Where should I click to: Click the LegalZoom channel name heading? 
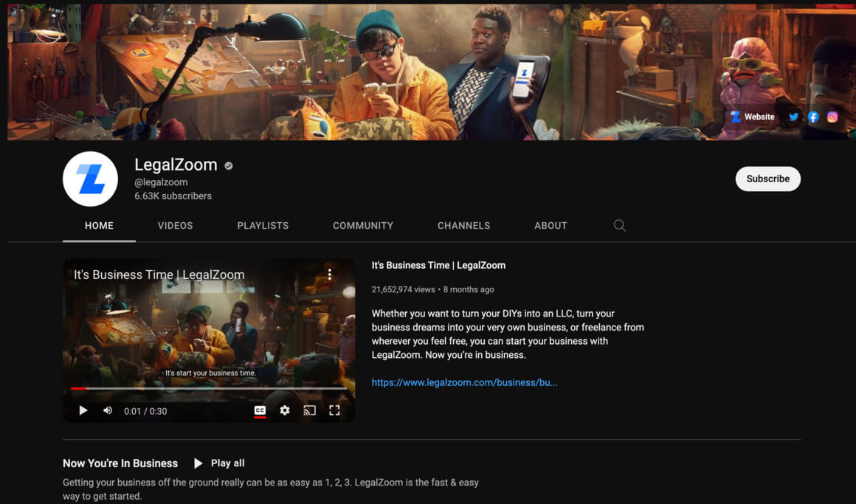point(176,165)
